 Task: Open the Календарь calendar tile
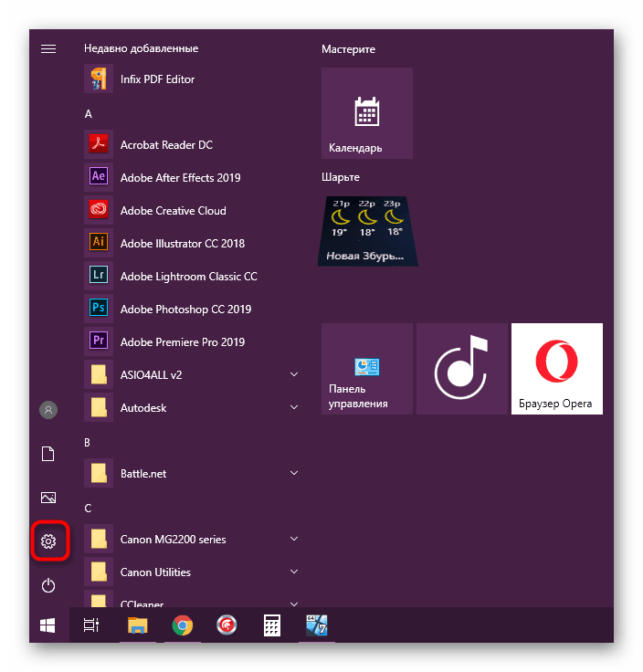[367, 113]
